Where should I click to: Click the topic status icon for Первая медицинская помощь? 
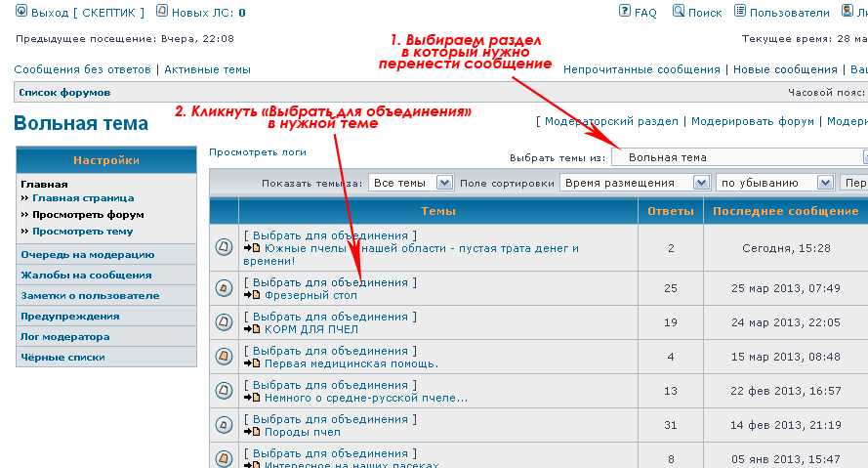[224, 356]
